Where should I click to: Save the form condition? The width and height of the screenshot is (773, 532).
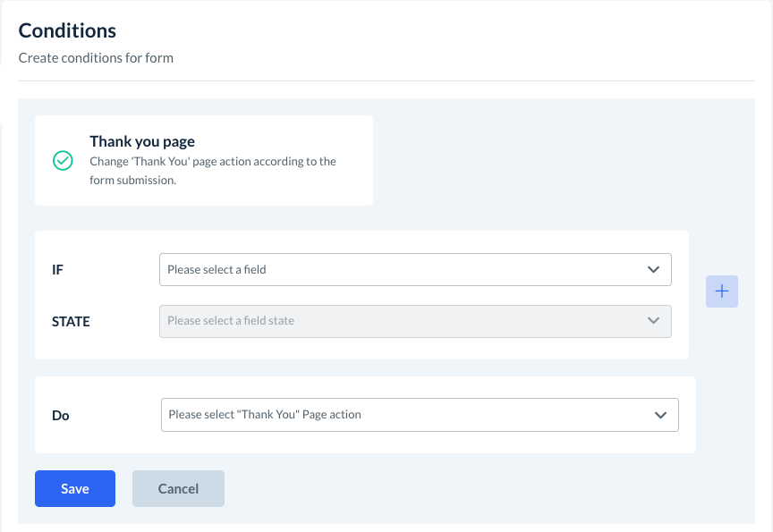pos(75,488)
